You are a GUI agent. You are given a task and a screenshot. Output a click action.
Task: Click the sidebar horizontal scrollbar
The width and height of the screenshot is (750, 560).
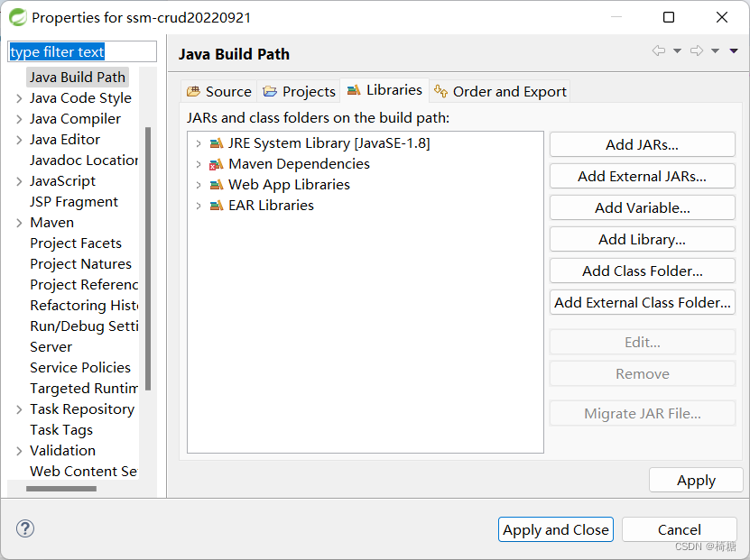(61, 489)
